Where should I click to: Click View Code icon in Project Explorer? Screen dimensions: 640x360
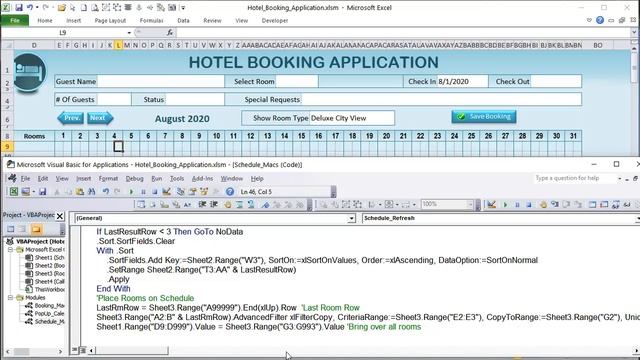tap(11, 229)
